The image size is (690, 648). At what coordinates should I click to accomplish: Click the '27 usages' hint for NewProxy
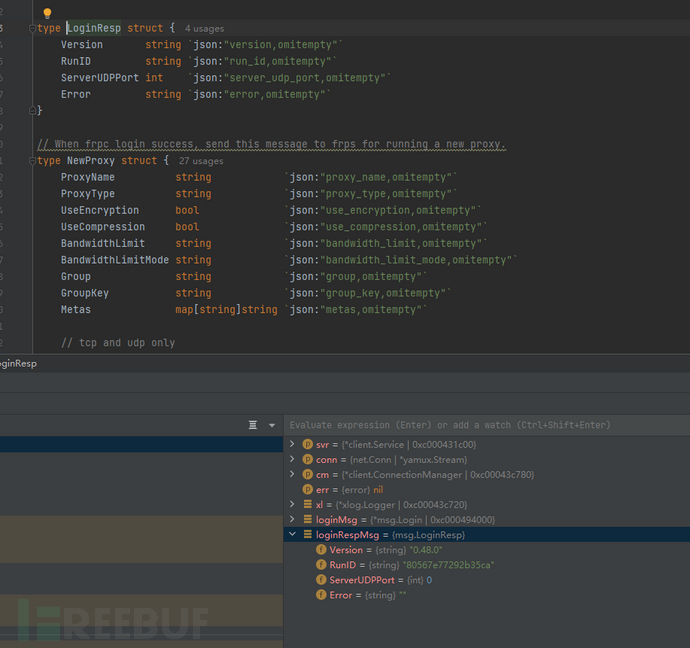click(201, 161)
